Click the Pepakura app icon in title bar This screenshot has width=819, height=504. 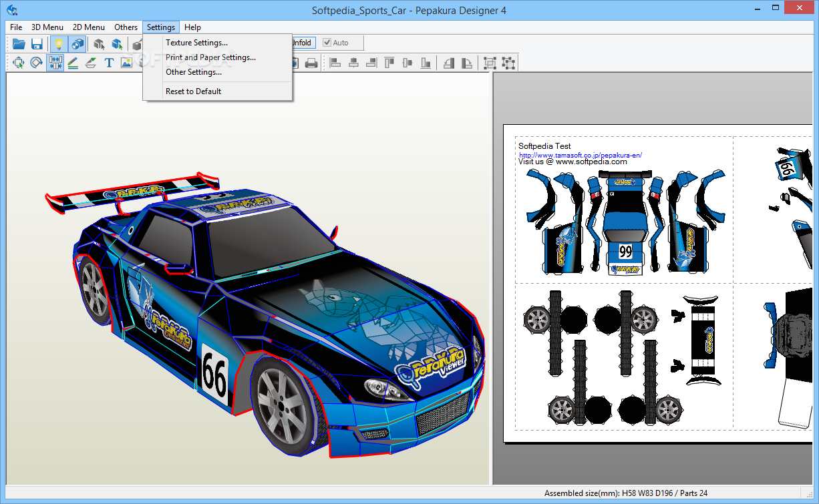pyautogui.click(x=13, y=10)
